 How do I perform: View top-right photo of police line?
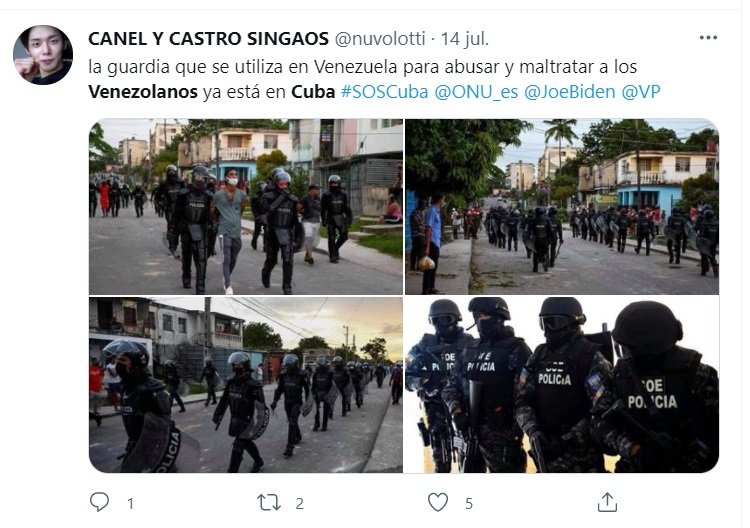point(562,206)
